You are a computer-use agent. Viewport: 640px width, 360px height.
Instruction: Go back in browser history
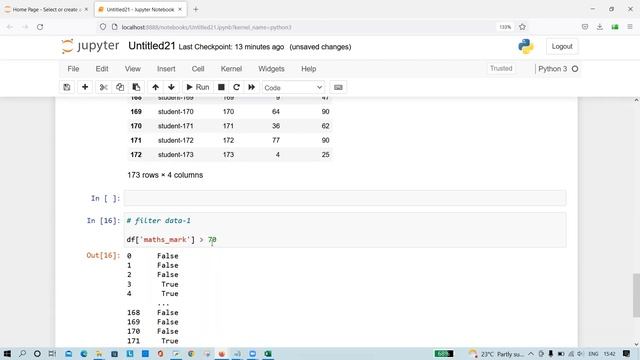pyautogui.click(x=10, y=27)
